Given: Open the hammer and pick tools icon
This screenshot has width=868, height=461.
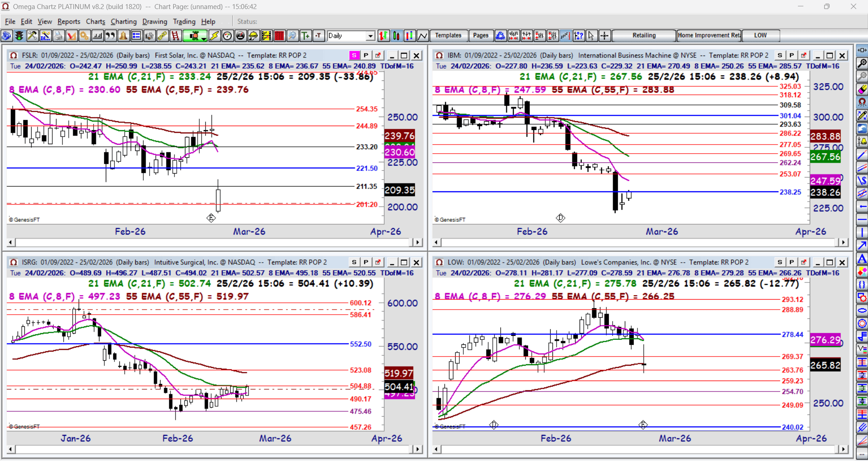Looking at the screenshot, I should (33, 36).
